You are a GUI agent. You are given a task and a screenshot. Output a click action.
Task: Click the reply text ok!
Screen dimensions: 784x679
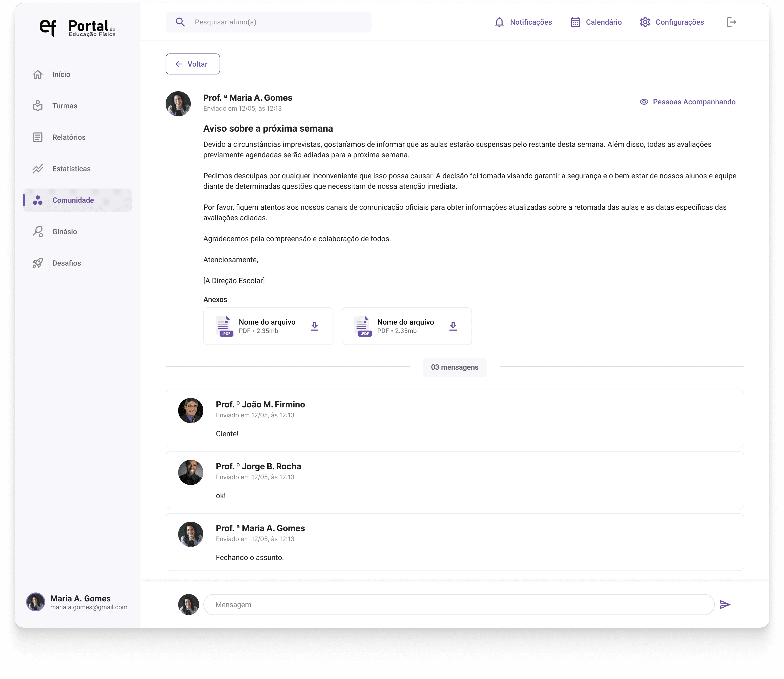pyautogui.click(x=221, y=495)
